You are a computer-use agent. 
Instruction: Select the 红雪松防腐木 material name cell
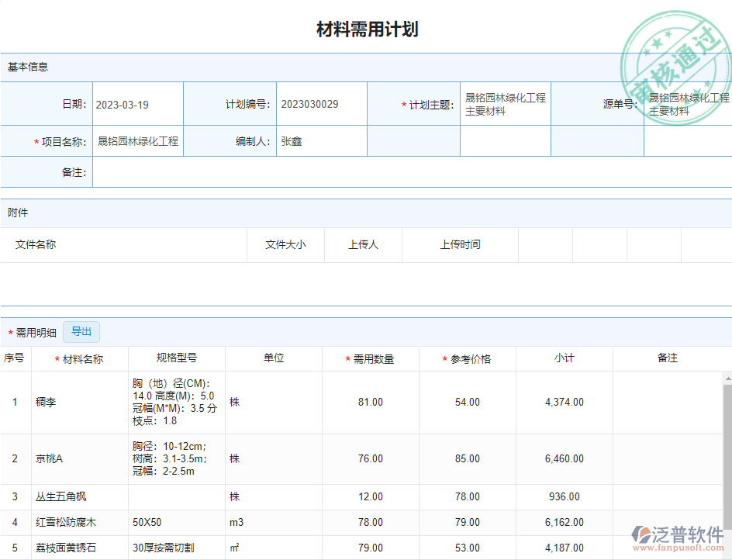66,523
